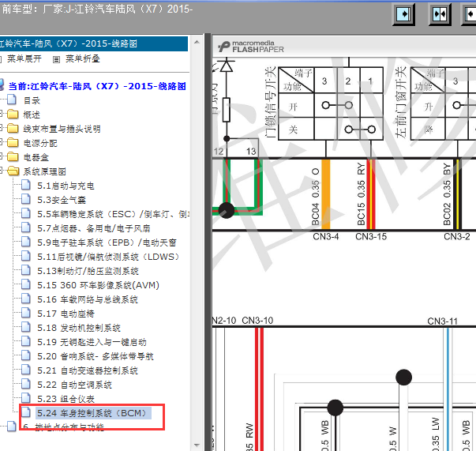Screen dimensions: 476x451
Task: Click the expand-right panel arrow button
Action: tap(403, 14)
